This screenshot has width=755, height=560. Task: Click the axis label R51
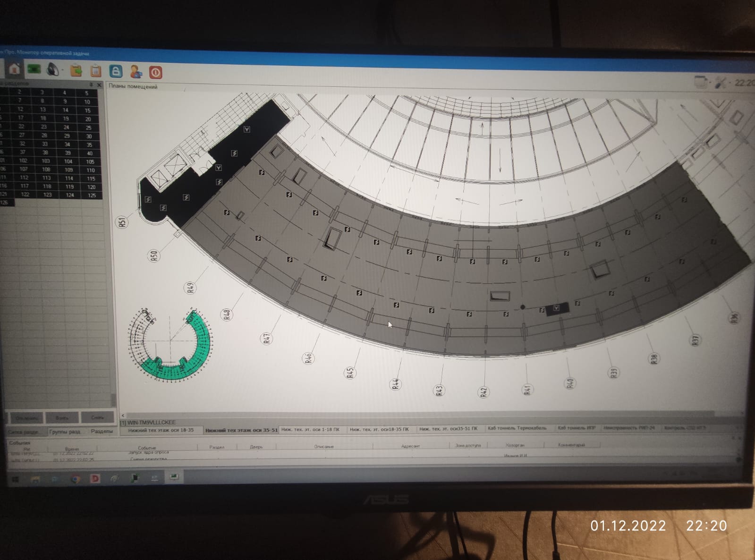pos(122,222)
